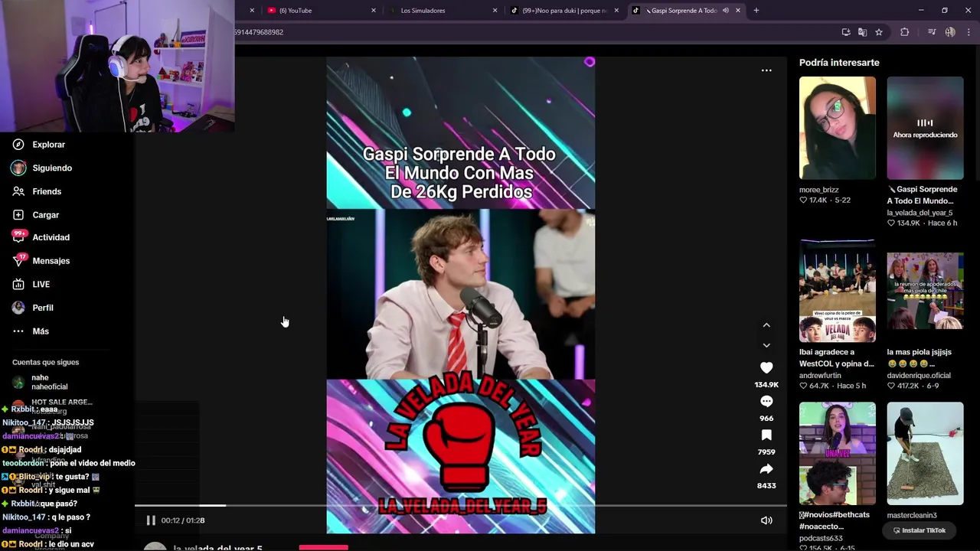Go to next video with down chevron

(766, 346)
